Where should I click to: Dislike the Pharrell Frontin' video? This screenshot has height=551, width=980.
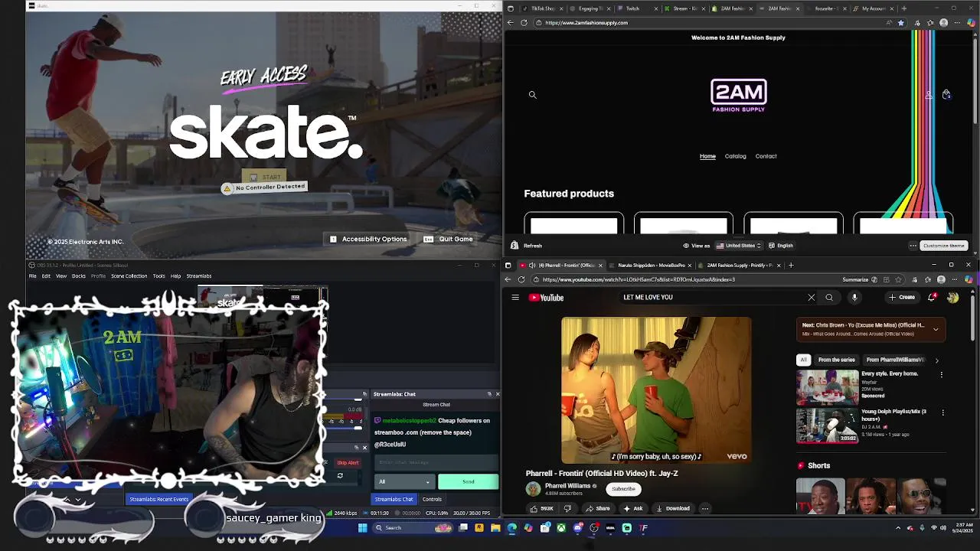(x=567, y=508)
